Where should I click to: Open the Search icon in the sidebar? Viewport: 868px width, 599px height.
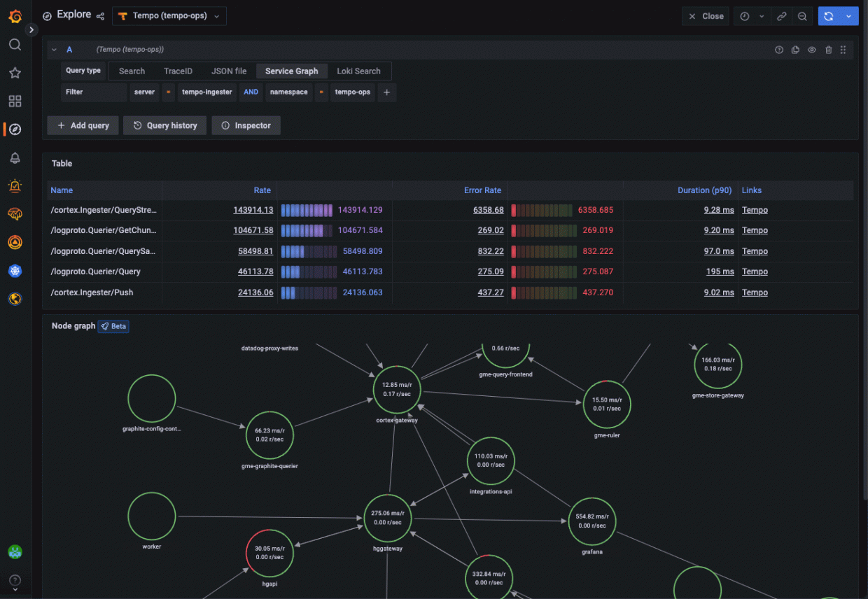coord(15,43)
